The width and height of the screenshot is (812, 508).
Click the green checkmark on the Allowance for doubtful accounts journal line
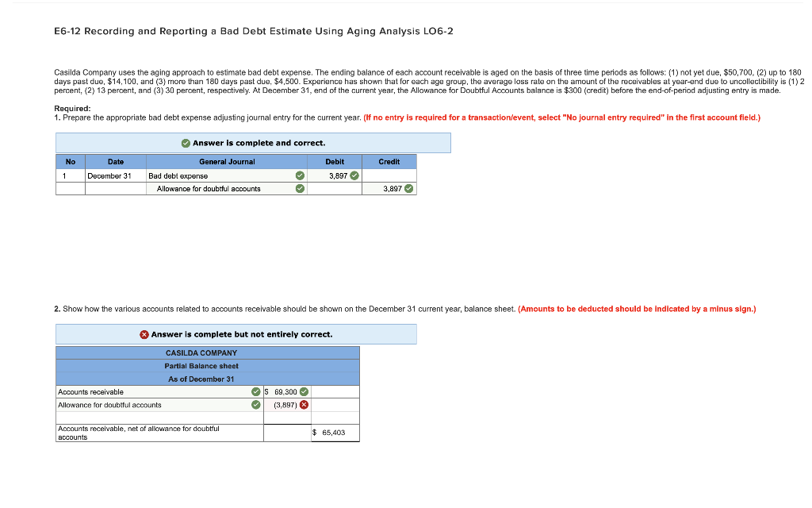[300, 188]
